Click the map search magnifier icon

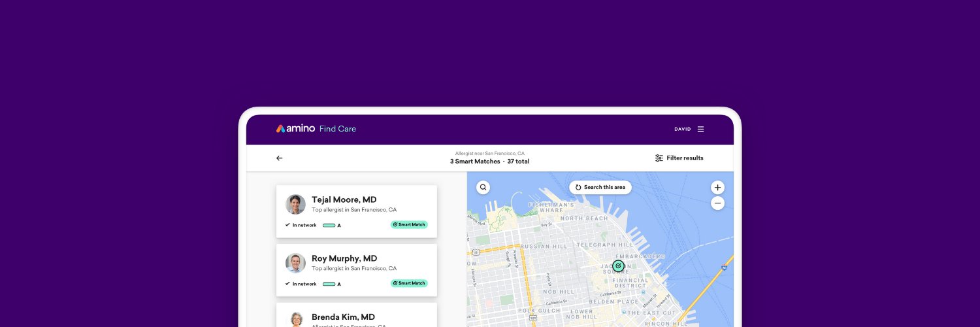click(x=483, y=187)
